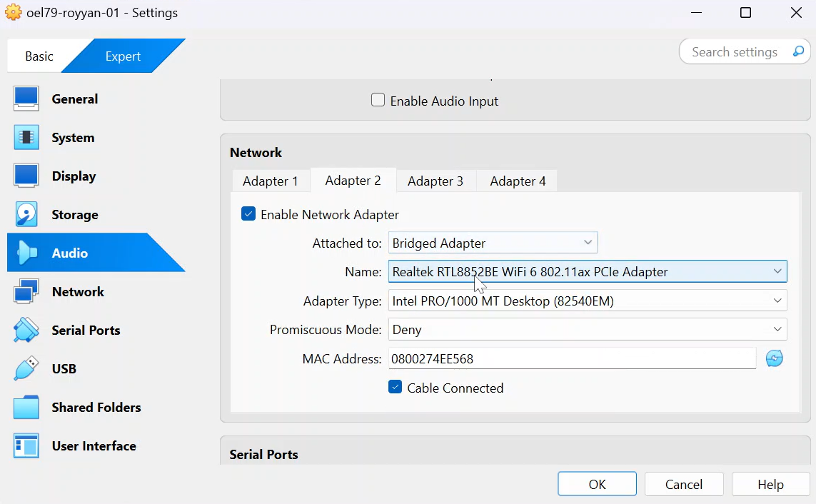Select the Network monitors icon
The width and height of the screenshot is (816, 504).
26,292
